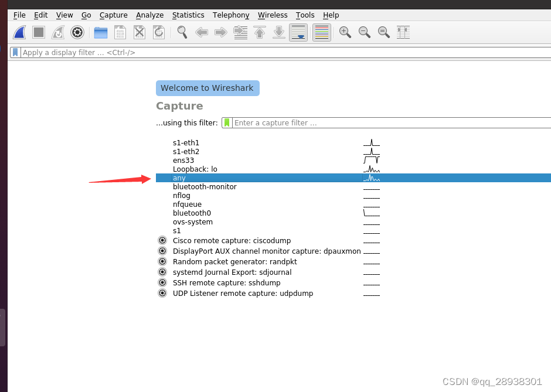Viewport: 551px width, 392px height.
Task: Click capture filter green bookmark icon
Action: (227, 122)
